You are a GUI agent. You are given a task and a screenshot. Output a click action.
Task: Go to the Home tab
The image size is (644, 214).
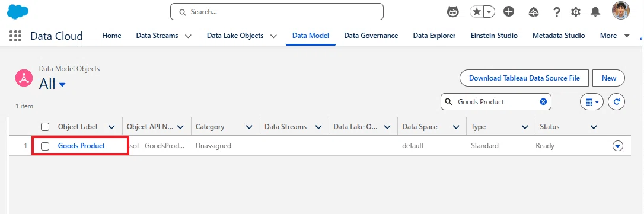pyautogui.click(x=111, y=36)
